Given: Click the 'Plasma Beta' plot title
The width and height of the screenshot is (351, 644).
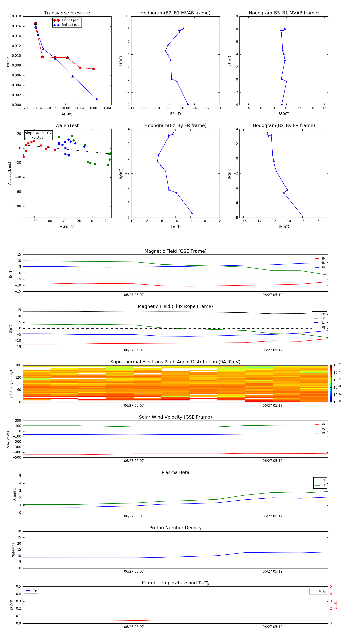Looking at the screenshot, I should click(175, 473).
